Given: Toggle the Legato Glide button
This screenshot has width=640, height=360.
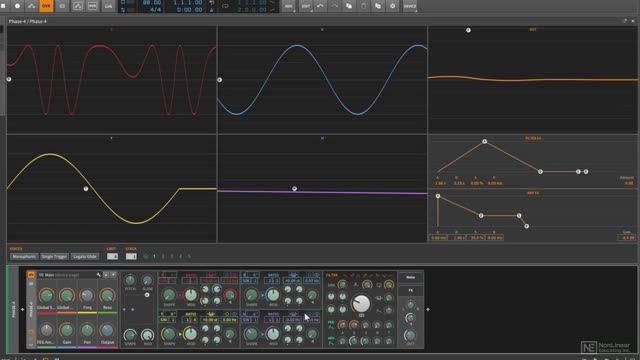Looking at the screenshot, I should click(x=84, y=257).
